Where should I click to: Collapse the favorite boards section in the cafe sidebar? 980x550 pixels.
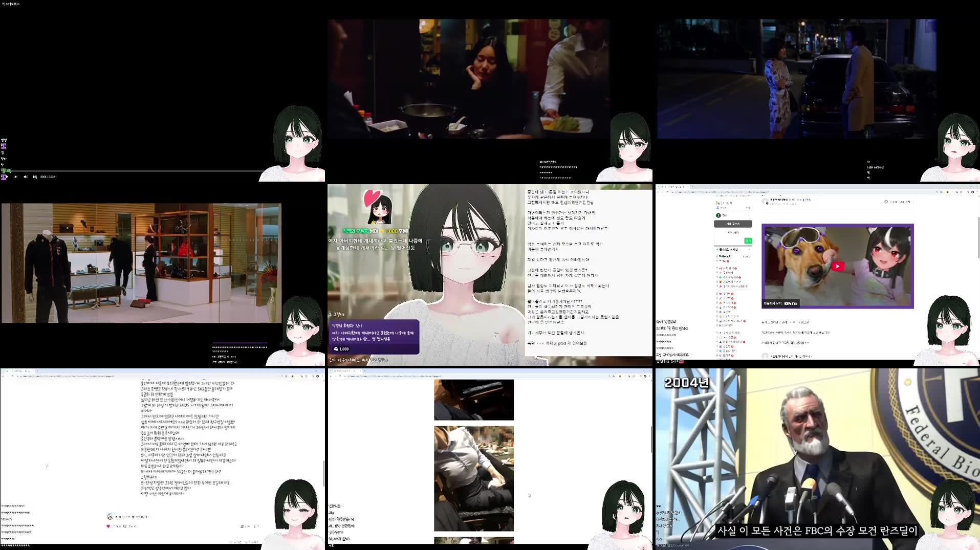(750, 250)
